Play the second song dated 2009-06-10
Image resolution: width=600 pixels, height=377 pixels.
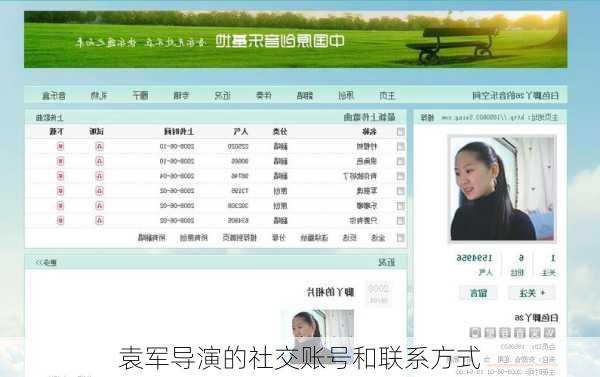(x=99, y=161)
